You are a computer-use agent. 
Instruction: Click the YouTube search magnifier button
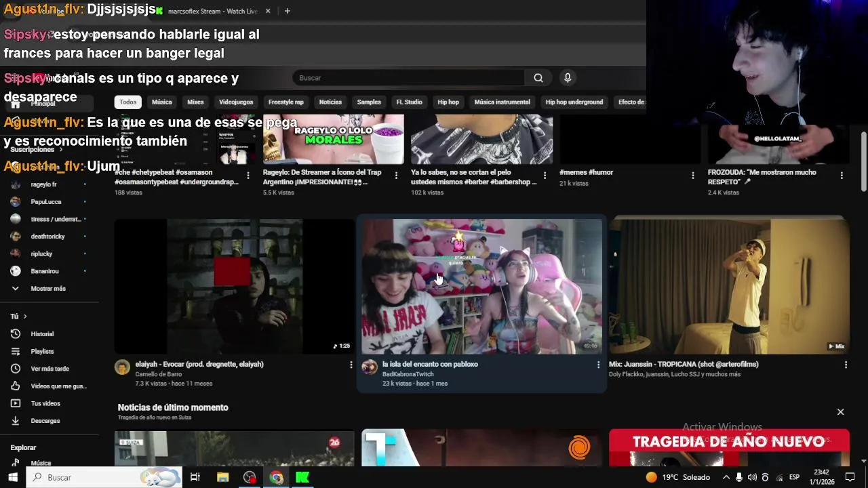[538, 78]
